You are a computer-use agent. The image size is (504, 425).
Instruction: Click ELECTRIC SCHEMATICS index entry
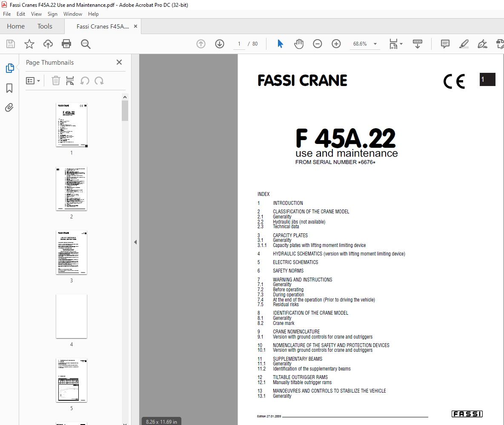click(x=295, y=262)
